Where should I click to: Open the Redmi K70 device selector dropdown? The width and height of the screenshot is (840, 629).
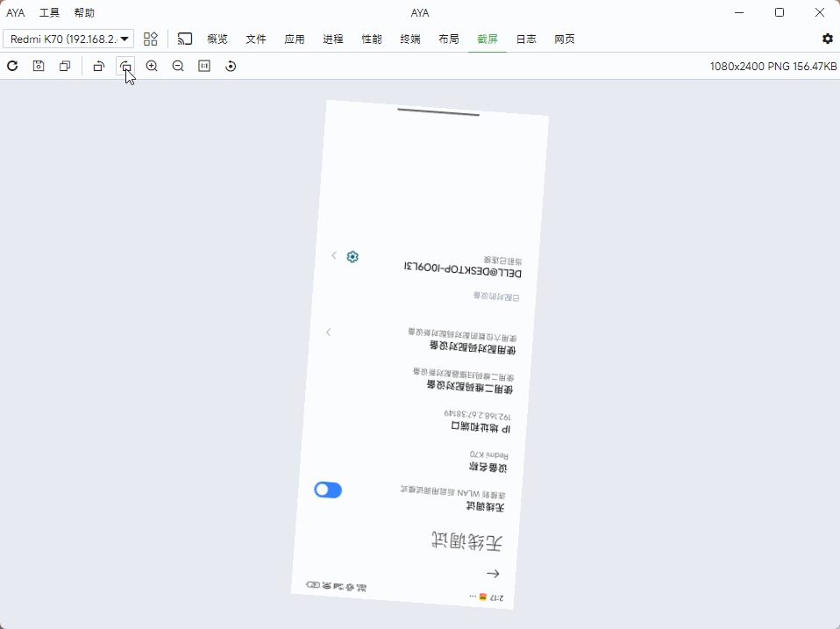click(x=68, y=39)
